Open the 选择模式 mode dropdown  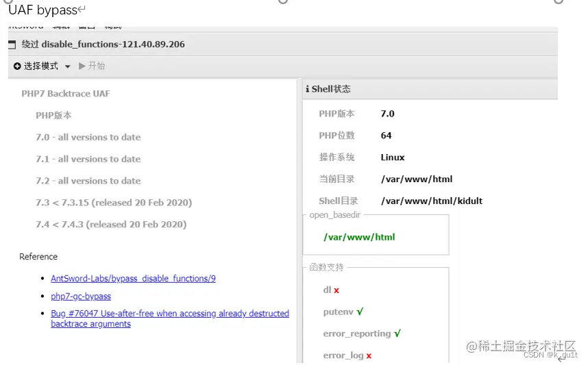pos(42,66)
